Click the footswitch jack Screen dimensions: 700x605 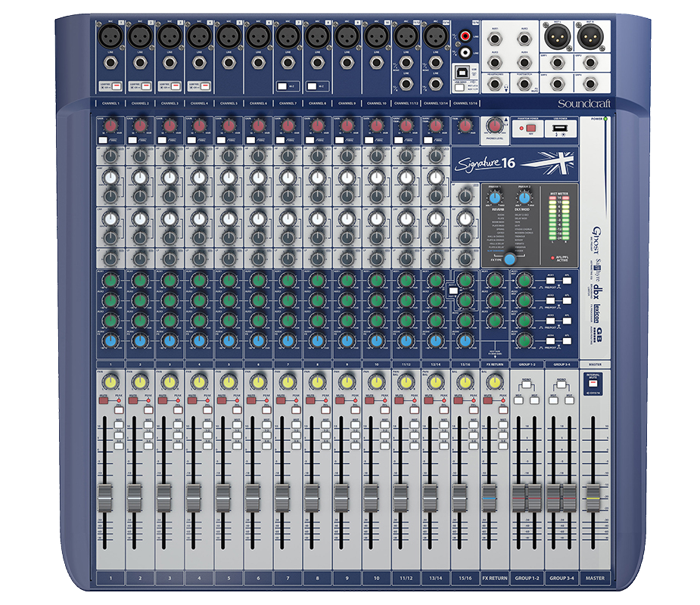coord(524,84)
